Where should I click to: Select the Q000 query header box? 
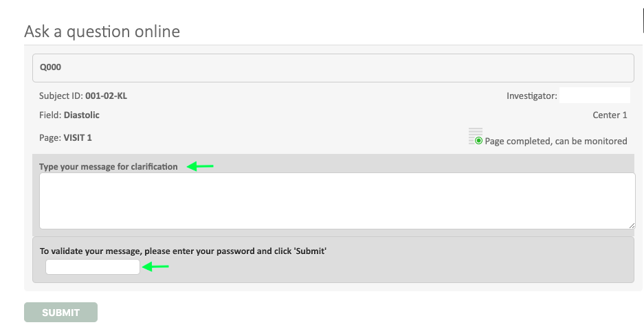click(x=333, y=68)
